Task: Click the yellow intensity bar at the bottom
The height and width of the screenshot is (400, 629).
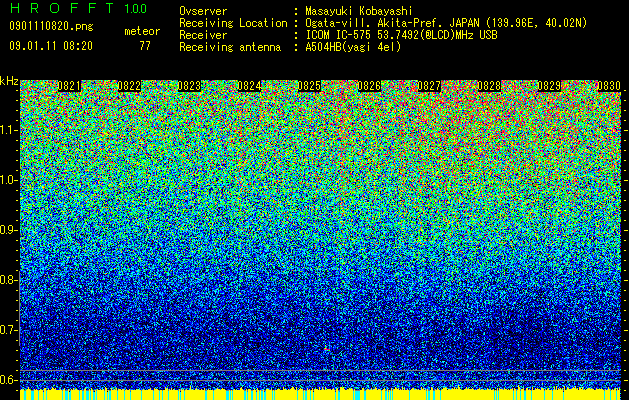Action: pyautogui.click(x=321, y=394)
